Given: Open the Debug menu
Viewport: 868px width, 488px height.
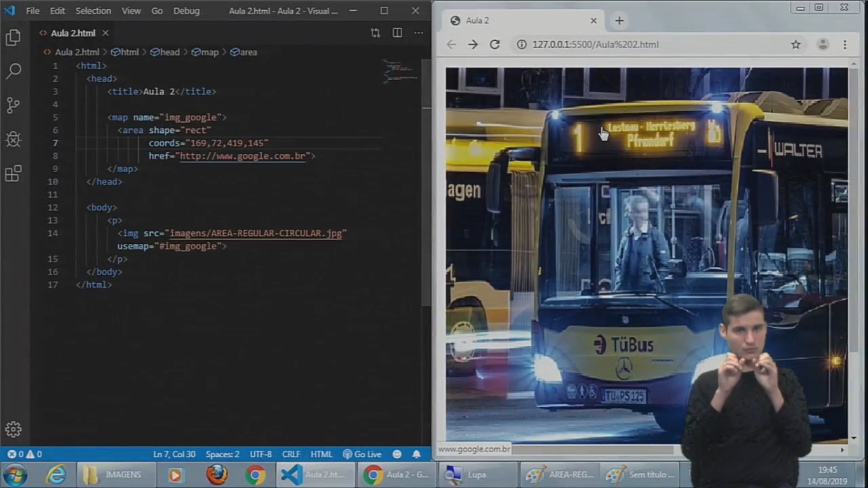Looking at the screenshot, I should tap(186, 11).
